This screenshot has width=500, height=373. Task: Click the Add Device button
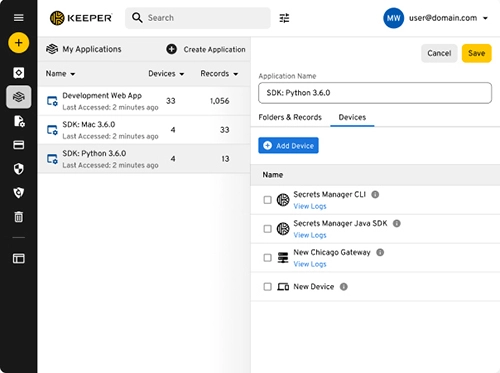click(x=288, y=146)
